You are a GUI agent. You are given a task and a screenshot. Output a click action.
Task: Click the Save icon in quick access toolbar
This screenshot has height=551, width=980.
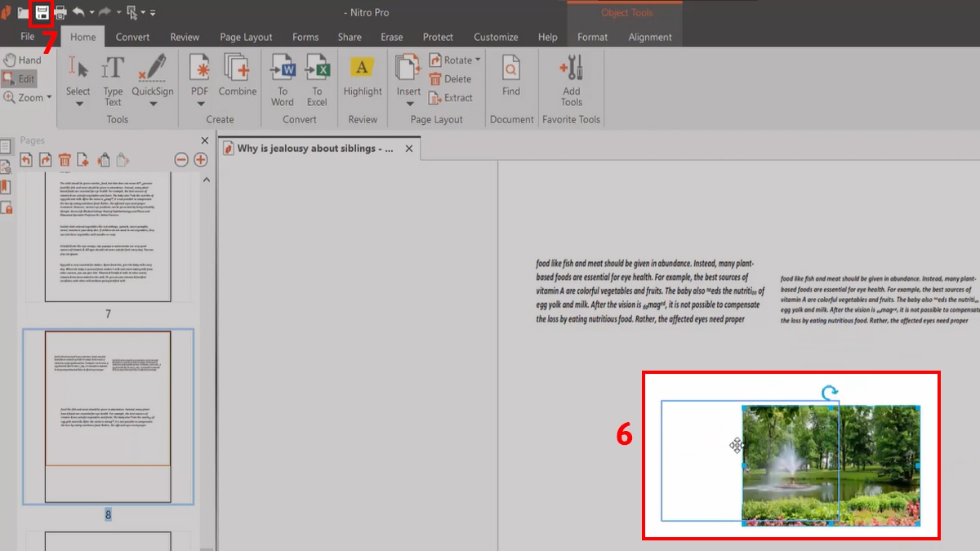(x=41, y=12)
